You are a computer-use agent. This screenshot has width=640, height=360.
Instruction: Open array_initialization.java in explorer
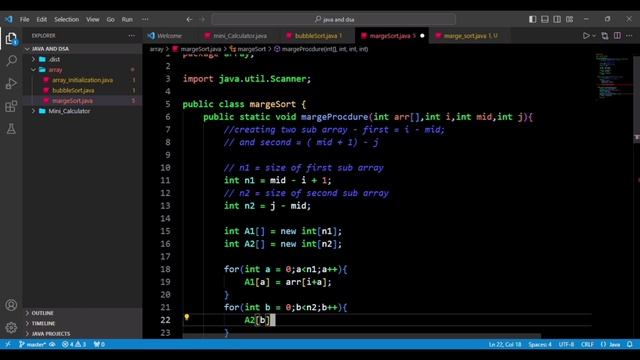click(x=82, y=80)
